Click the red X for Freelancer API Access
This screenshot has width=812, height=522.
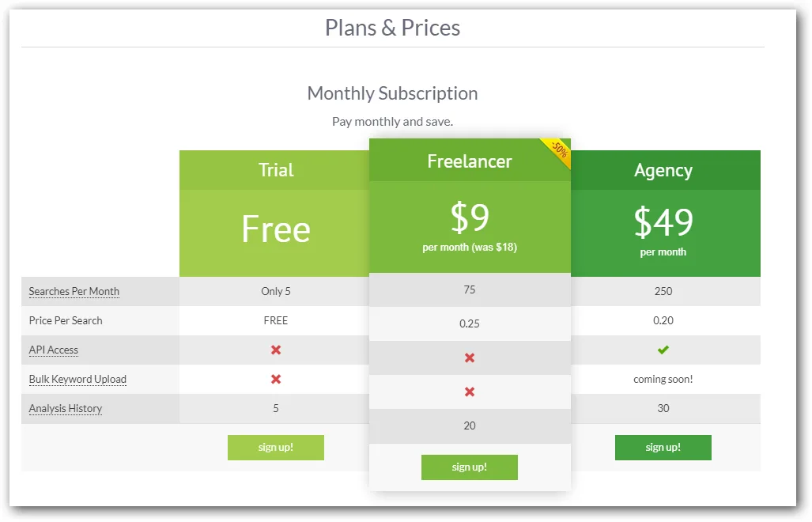coord(470,357)
